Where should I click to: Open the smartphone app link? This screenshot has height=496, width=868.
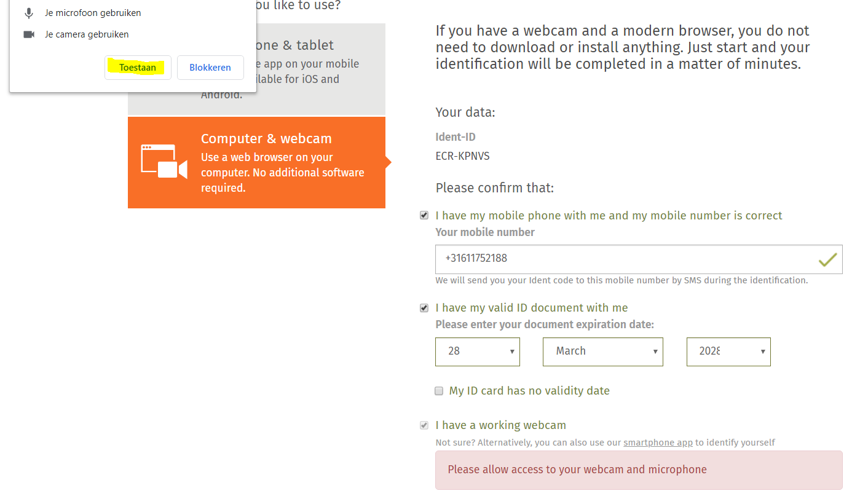click(x=658, y=443)
